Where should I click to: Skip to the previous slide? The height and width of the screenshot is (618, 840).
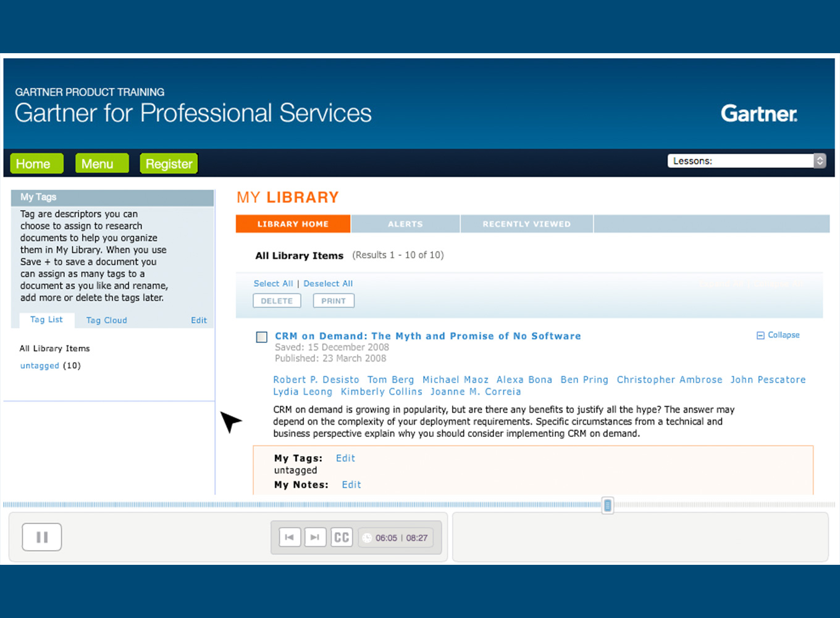[290, 537]
